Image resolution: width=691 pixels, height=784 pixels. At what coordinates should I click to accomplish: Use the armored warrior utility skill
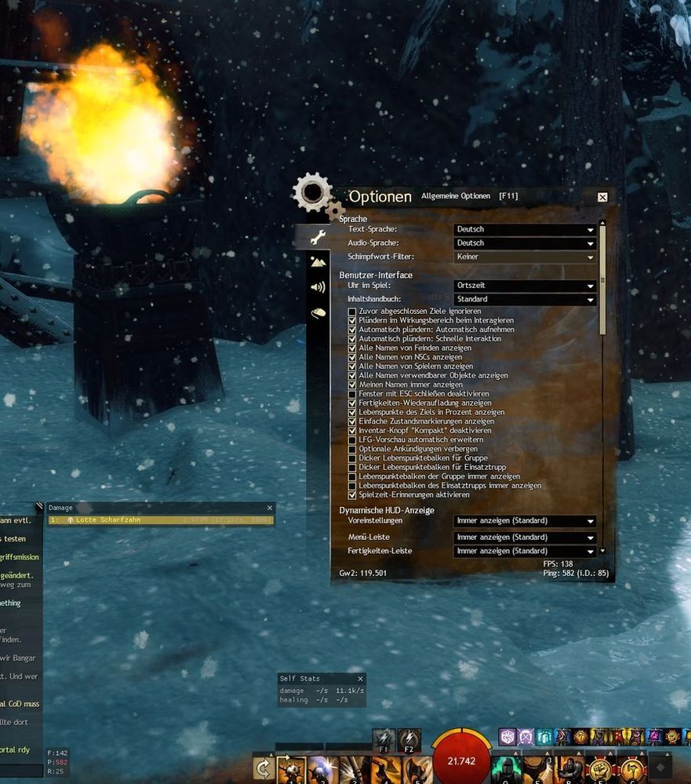569,770
